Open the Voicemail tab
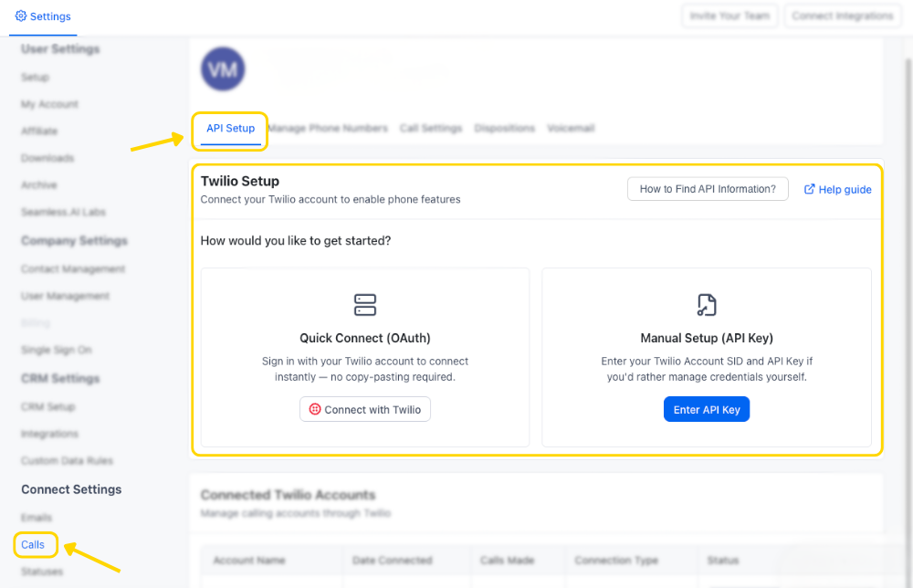 [x=571, y=128]
